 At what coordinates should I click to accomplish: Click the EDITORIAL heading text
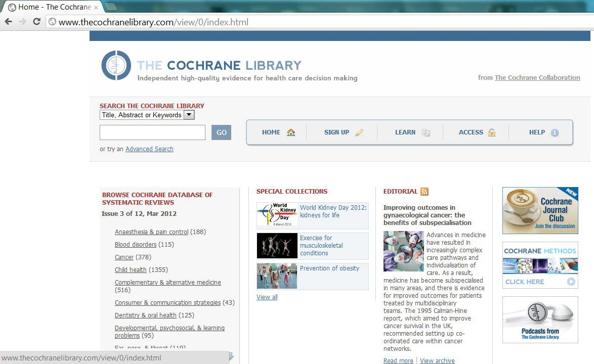click(400, 192)
